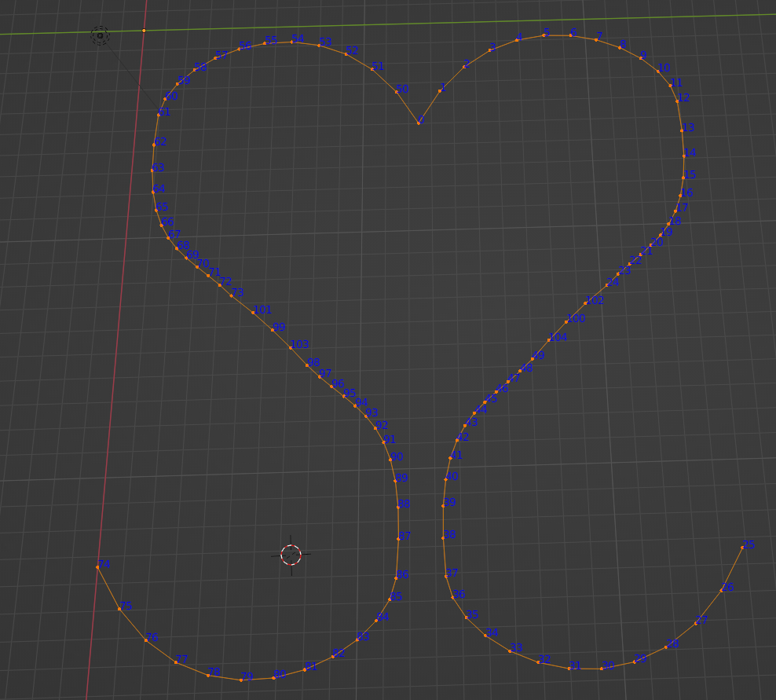Screen dimensions: 776x700
Task: Select the vertex labeled "24"
Action: click(x=607, y=285)
